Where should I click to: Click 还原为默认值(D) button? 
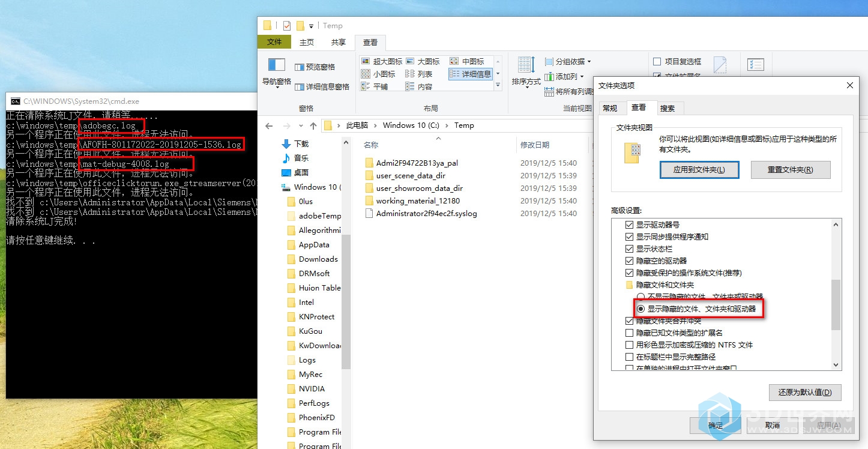(x=805, y=393)
